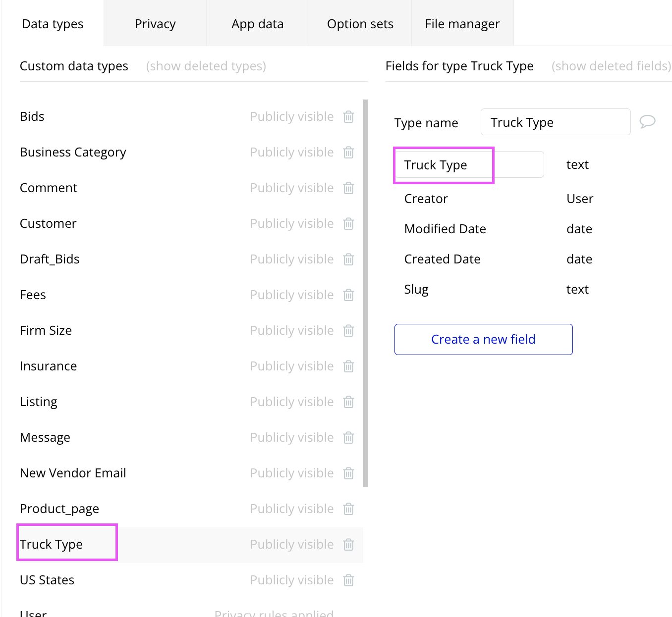The height and width of the screenshot is (617, 672).
Task: Delete the Fees data type
Action: click(x=349, y=295)
